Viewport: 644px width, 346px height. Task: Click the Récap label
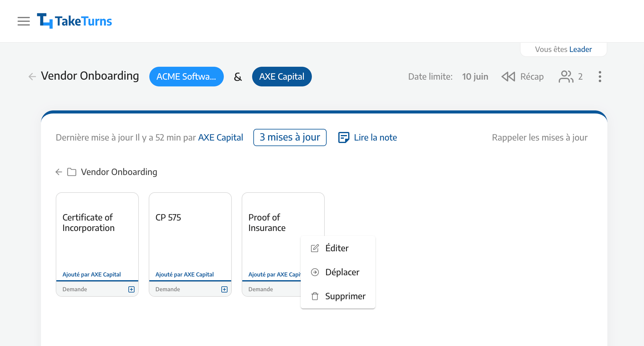(x=532, y=77)
